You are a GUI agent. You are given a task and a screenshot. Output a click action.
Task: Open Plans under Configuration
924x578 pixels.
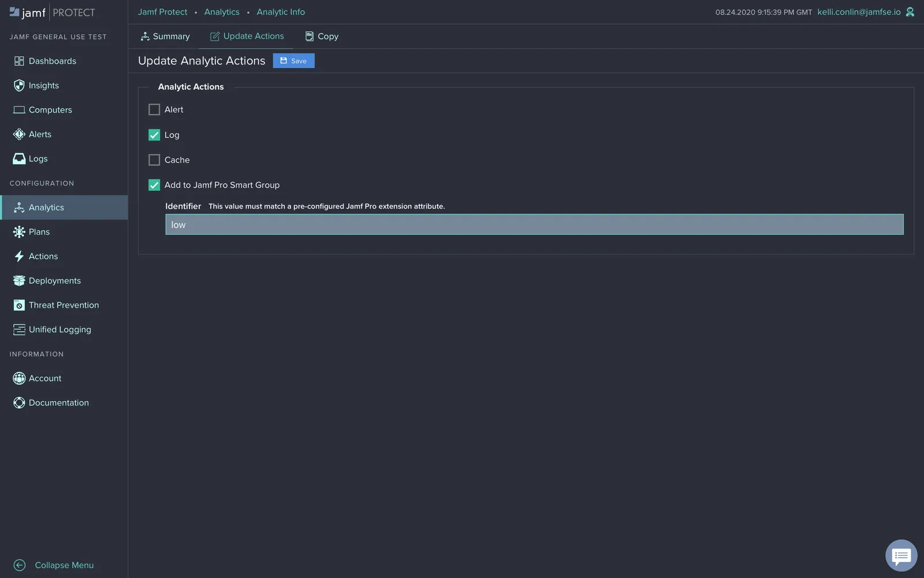point(39,231)
